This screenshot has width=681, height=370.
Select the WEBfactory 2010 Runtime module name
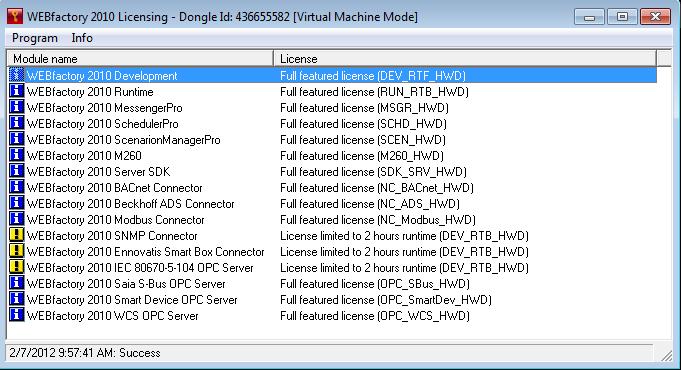click(x=90, y=92)
